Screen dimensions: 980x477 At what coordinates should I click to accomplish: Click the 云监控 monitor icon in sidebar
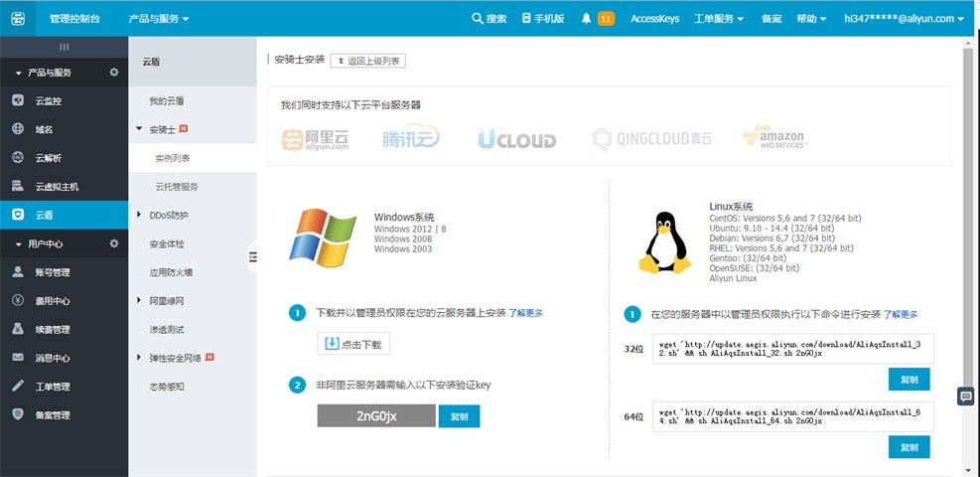[18, 100]
